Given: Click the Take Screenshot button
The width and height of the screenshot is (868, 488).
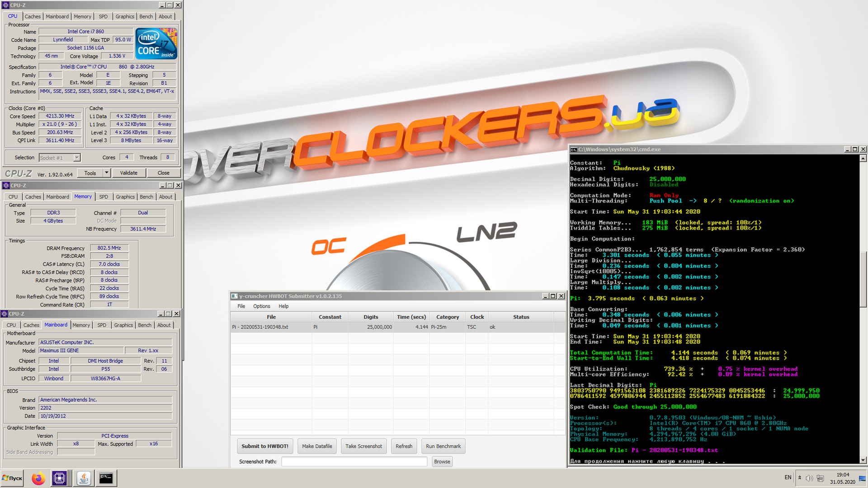Looking at the screenshot, I should [363, 446].
